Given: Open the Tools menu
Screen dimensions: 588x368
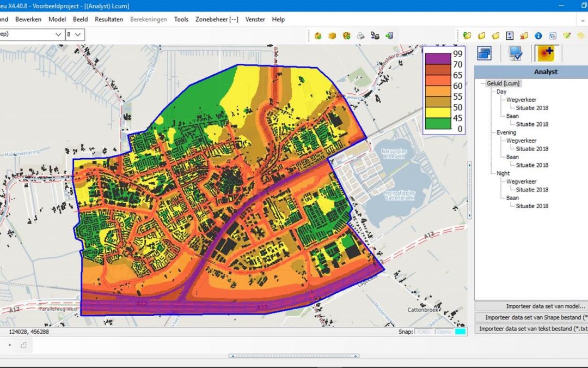Looking at the screenshot, I should (181, 20).
